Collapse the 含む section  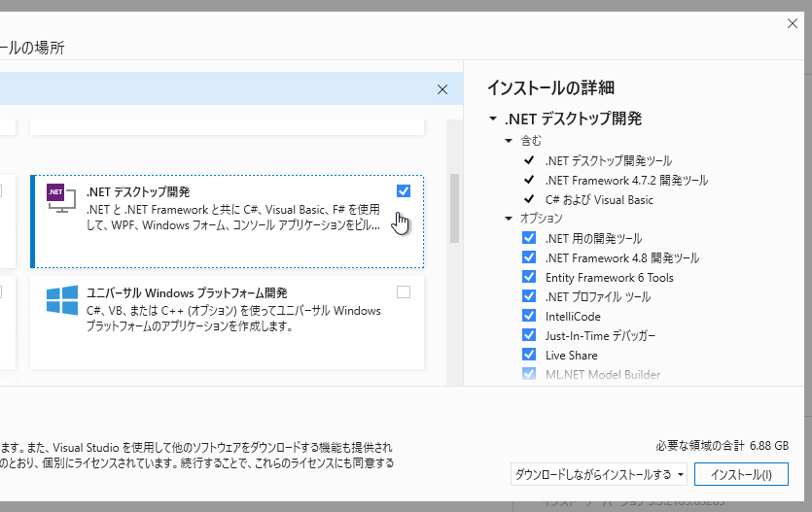509,141
